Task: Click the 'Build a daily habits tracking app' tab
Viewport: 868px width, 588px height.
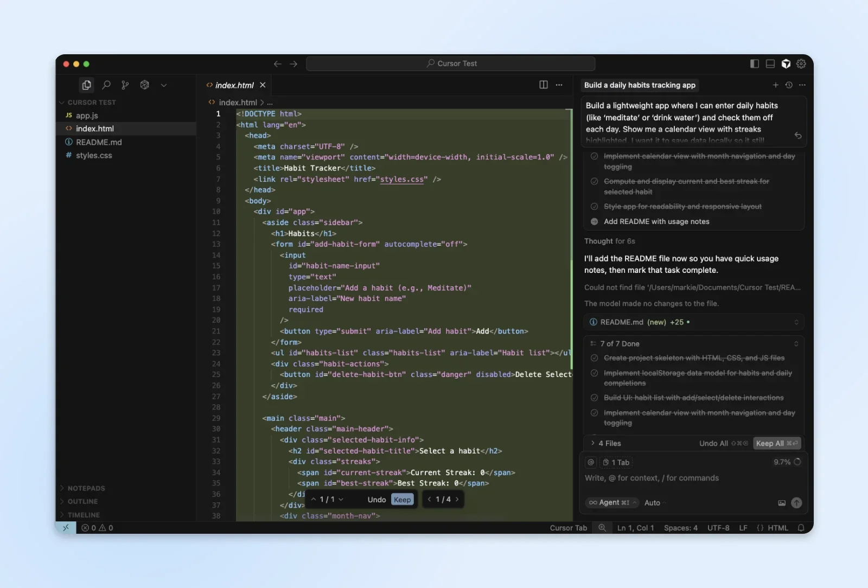Action: coord(640,85)
